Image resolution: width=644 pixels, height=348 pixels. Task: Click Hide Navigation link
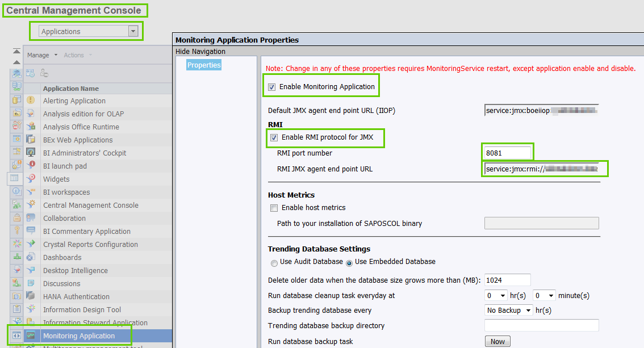pyautogui.click(x=200, y=51)
